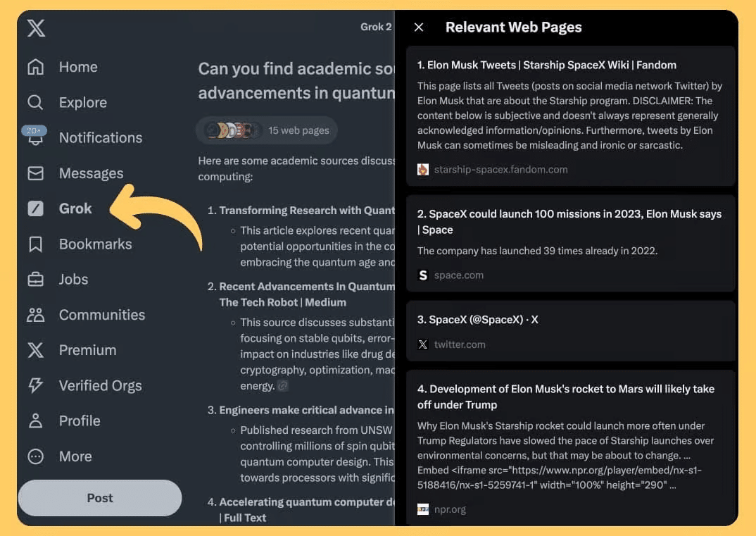
Task: Click 'Published research from UNSW' bullet
Action: (x=317, y=454)
